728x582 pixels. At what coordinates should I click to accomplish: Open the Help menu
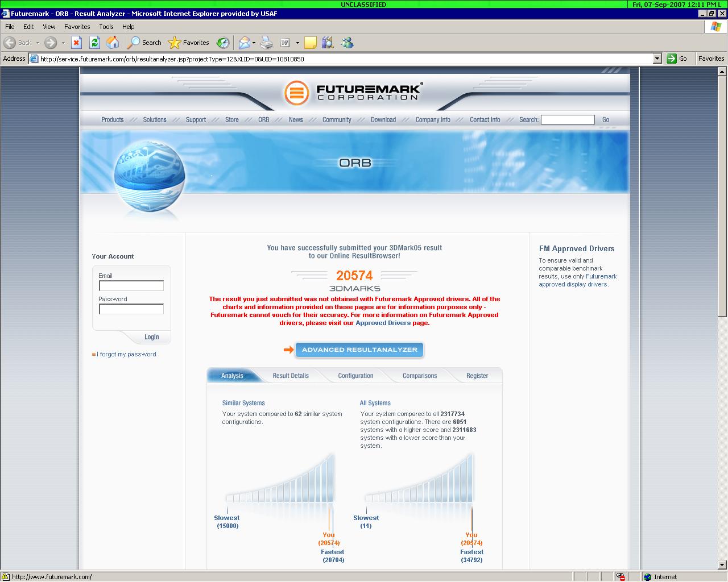129,27
